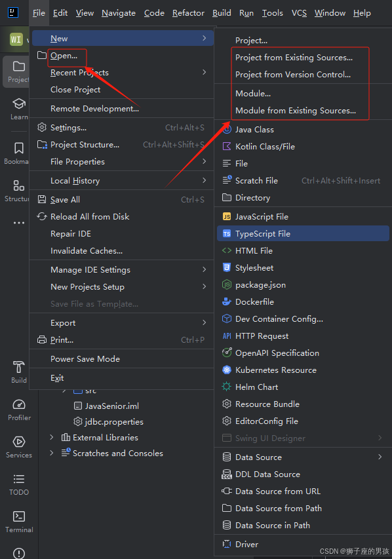Click the Kotlin Class/File icon

tap(227, 146)
